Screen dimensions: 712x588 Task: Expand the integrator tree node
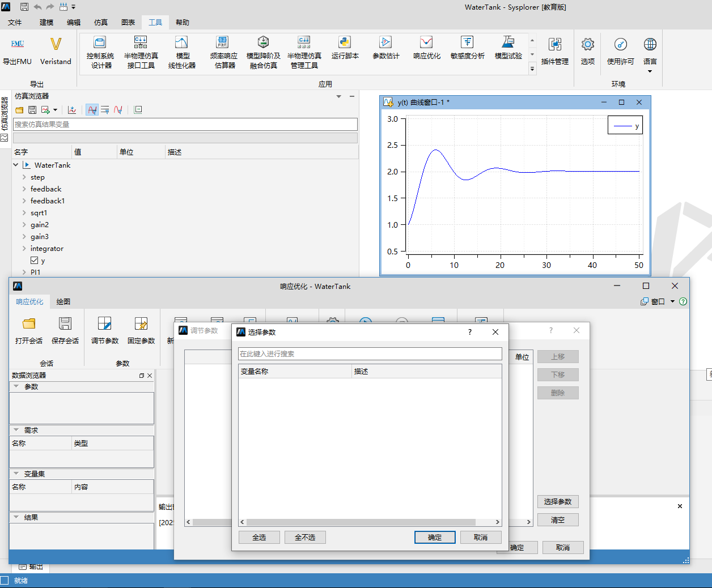[x=24, y=249]
